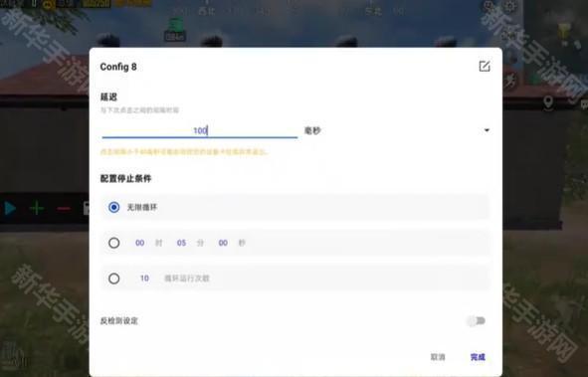Expand the 毫秒 unit dropdown arrow
588x377 pixels.
tap(487, 130)
